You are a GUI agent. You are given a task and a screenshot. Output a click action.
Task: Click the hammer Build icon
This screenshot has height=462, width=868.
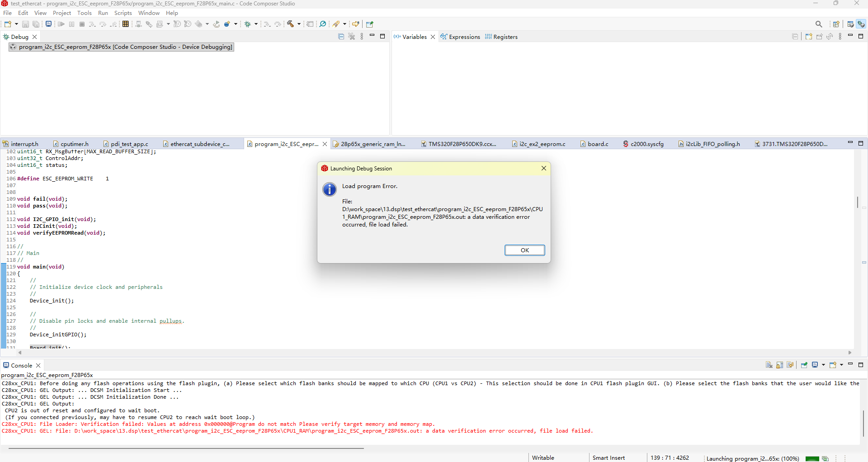click(290, 24)
